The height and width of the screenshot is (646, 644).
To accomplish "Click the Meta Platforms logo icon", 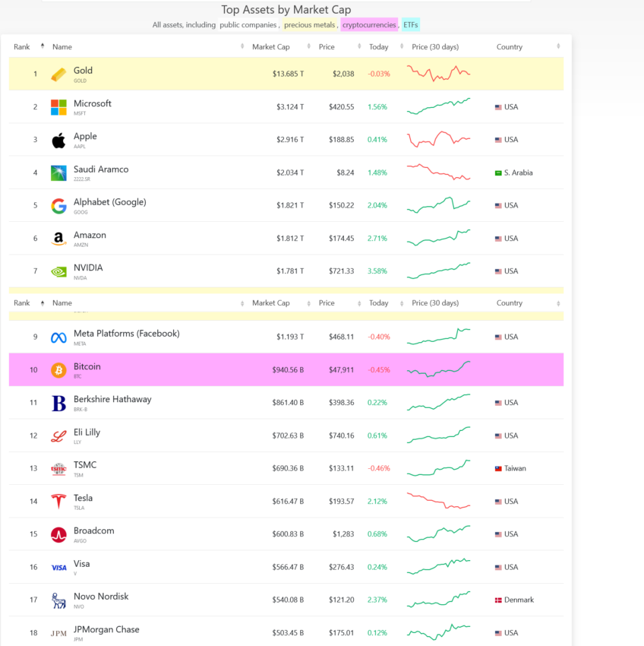I will click(58, 337).
